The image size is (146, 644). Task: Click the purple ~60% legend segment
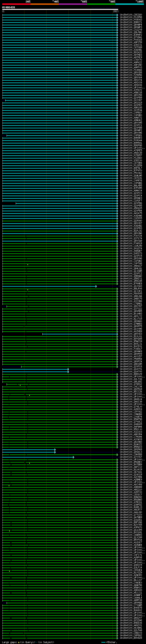73,4
